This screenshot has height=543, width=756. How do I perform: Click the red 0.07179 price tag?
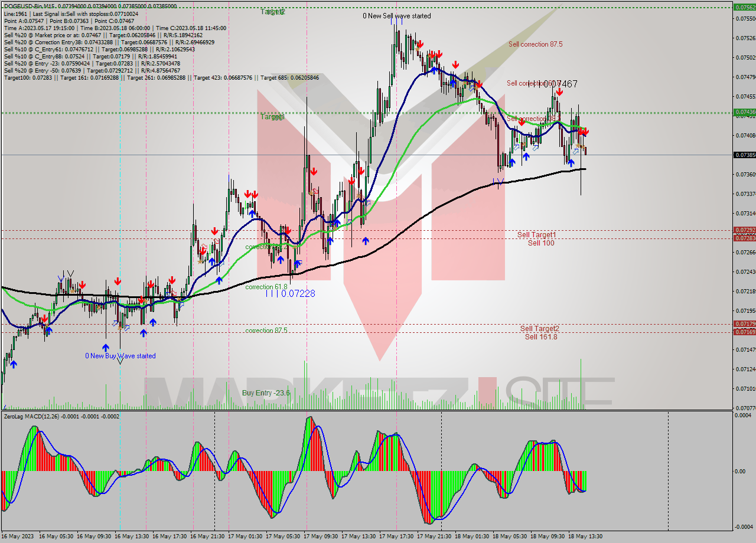click(x=744, y=323)
